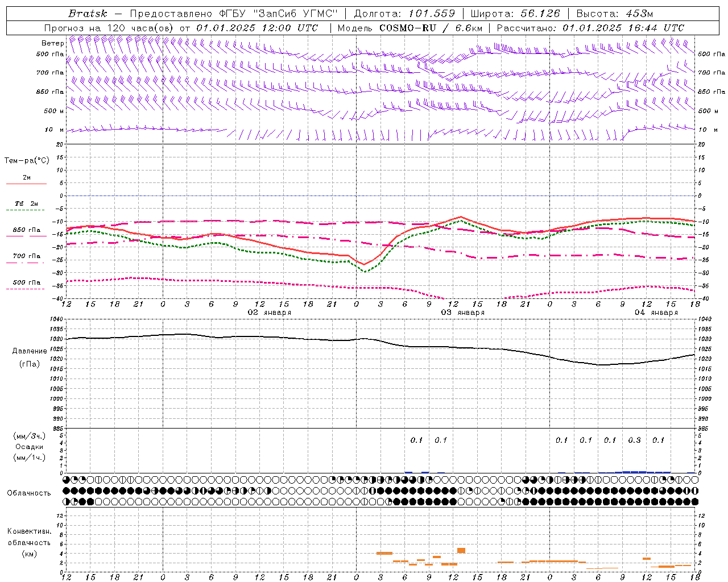The height and width of the screenshot is (582, 728).
Task: Click the "Тем-ра(°C)" temperature panel label
Action: point(27,161)
